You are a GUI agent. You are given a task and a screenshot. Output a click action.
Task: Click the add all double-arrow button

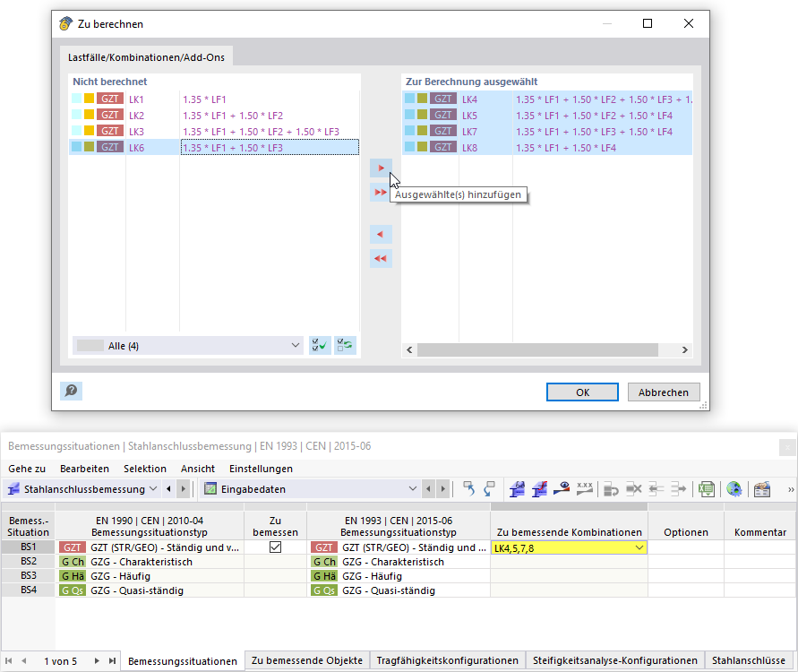381,193
